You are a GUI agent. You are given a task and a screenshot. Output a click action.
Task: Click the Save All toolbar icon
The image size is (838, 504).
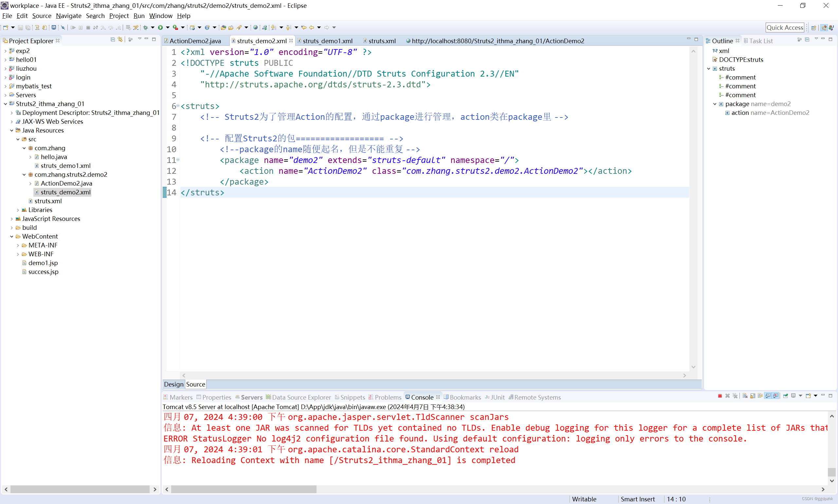point(28,27)
